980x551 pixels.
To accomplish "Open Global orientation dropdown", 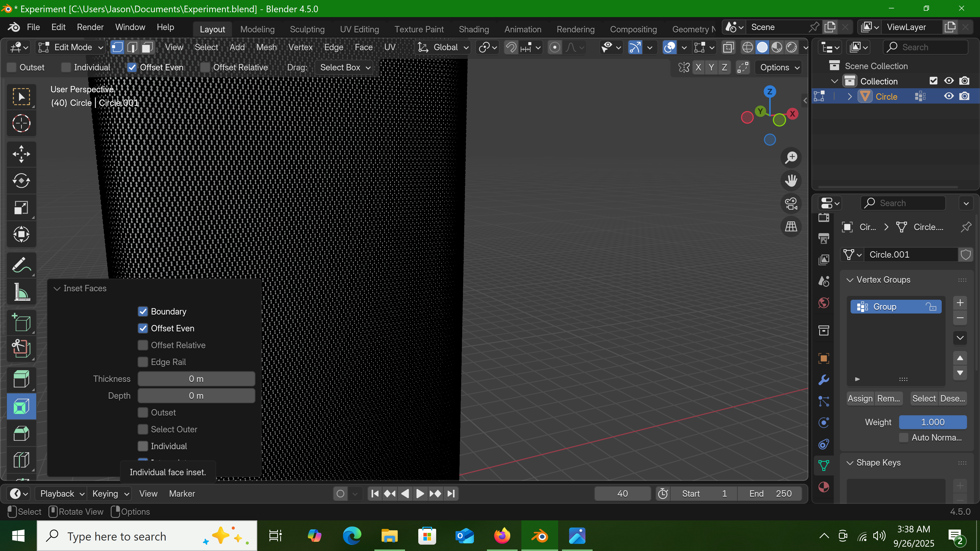I will [x=443, y=47].
